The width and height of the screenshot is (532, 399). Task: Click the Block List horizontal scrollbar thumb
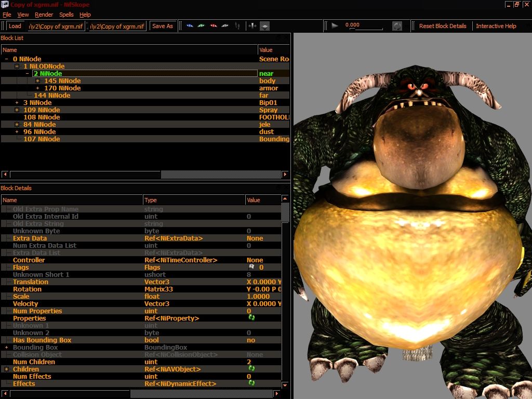(221, 175)
